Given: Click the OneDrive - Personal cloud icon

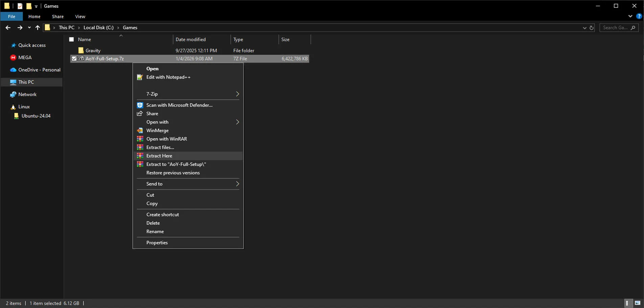Looking at the screenshot, I should pos(13,70).
